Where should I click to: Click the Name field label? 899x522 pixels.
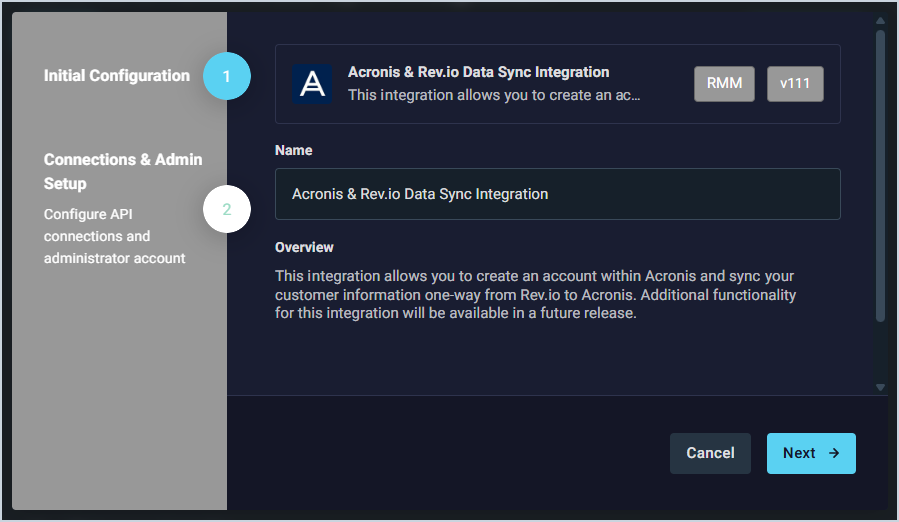pos(293,150)
